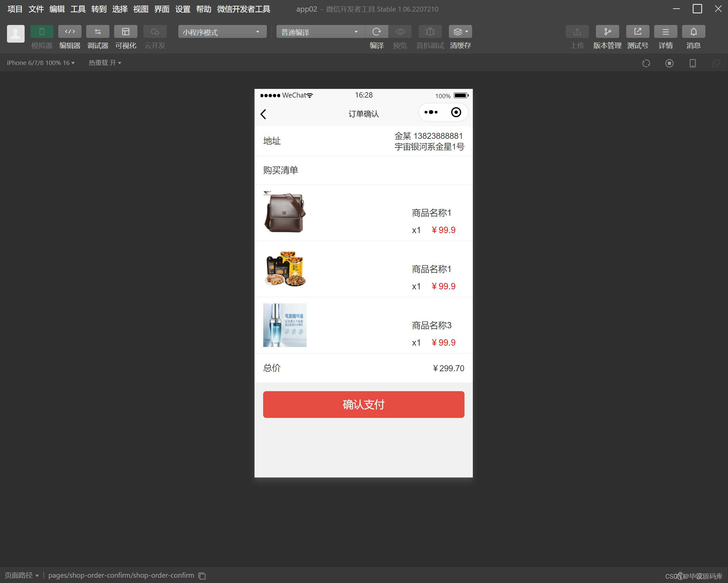Click the 确认支付 button
This screenshot has width=728, height=583.
point(364,405)
